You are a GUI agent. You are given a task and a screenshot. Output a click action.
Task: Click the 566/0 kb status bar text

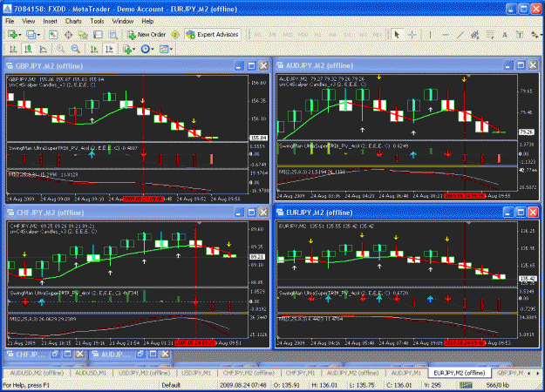pyautogui.click(x=497, y=385)
